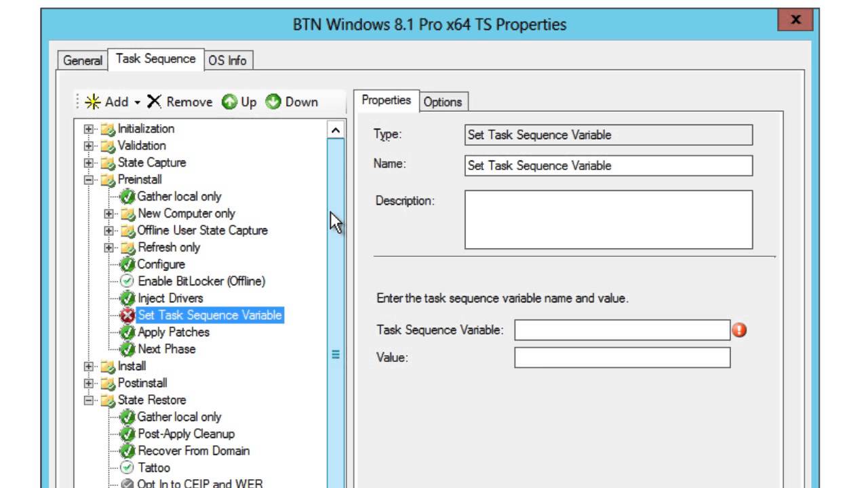The image size is (868, 488).
Task: Select the Apply Patches step
Action: click(174, 332)
